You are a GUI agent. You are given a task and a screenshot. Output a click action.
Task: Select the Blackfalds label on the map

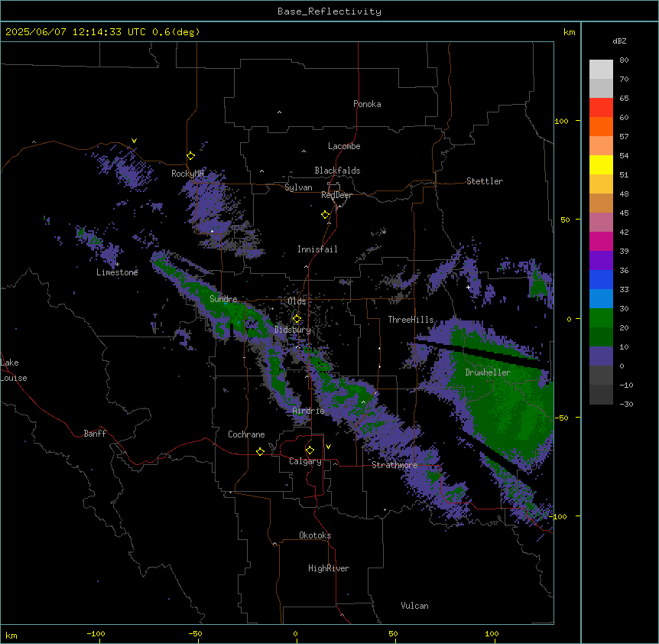(337, 171)
